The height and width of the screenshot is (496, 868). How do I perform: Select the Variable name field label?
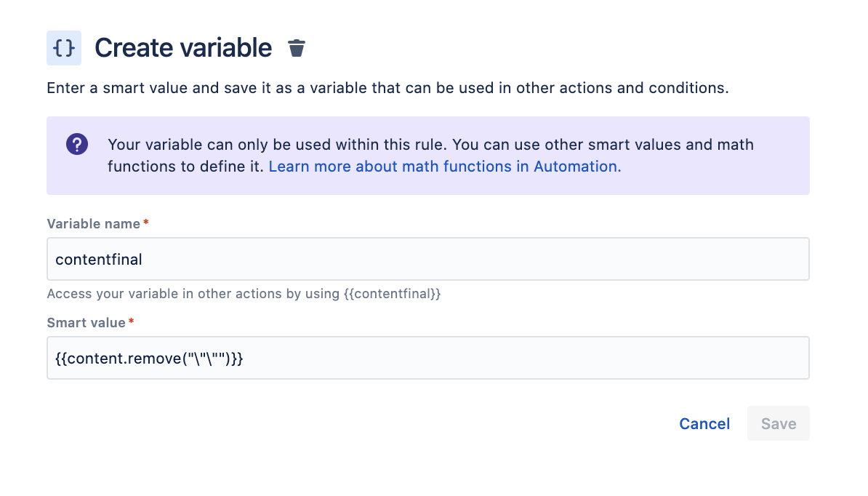pyautogui.click(x=93, y=224)
